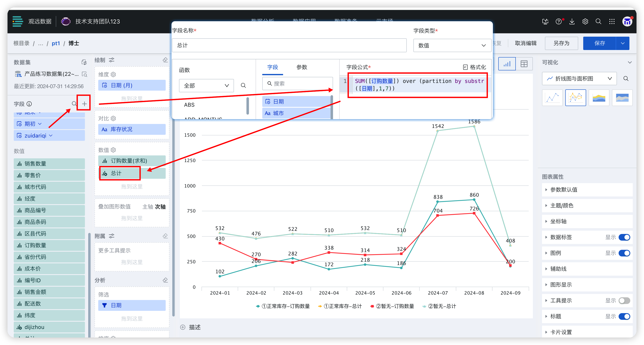
Task: Click 取消编辑 button
Action: click(526, 43)
